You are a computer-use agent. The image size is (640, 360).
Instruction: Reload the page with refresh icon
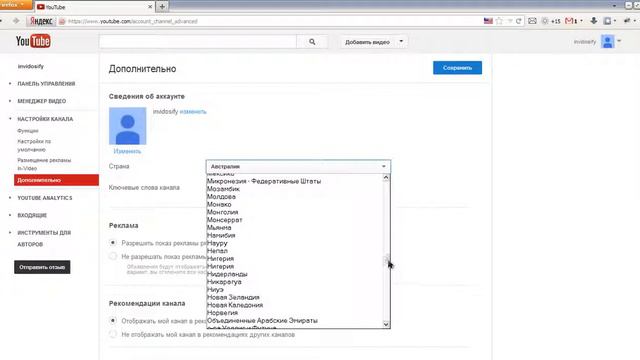(518, 21)
